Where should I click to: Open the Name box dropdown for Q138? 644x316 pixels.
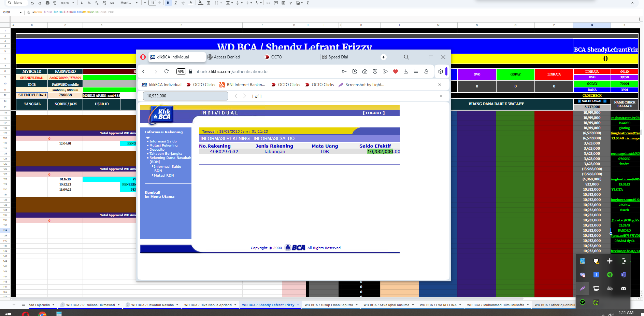pos(20,12)
